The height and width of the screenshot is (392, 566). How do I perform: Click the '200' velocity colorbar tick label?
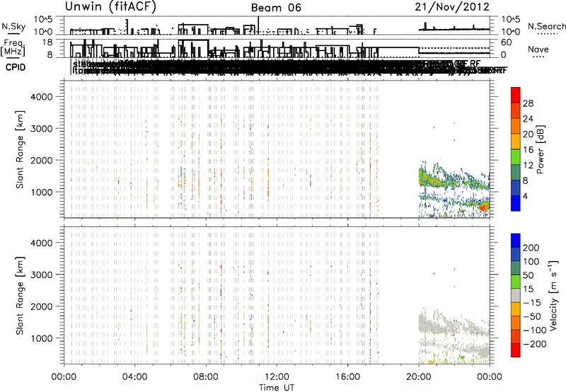[531, 248]
